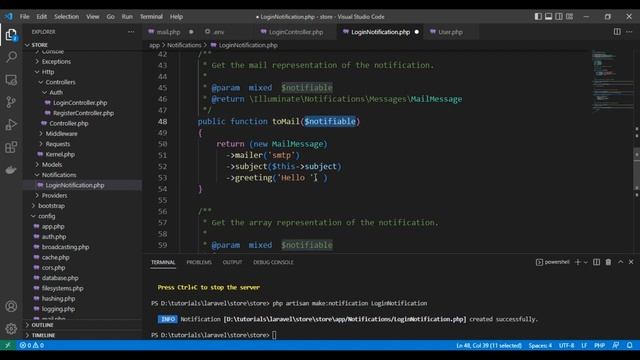This screenshot has height=360, width=640.
Task: Open RegisterController.php in explorer
Action: 83,113
